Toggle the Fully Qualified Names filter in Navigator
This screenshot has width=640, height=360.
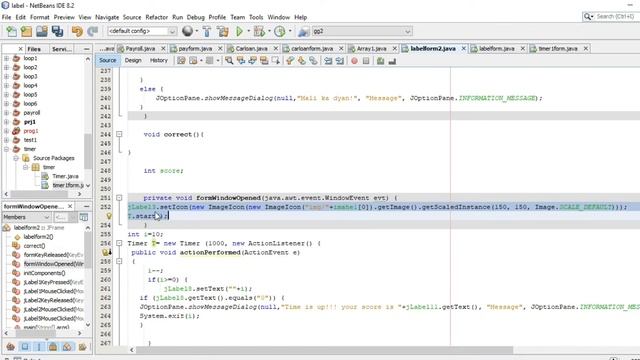point(82,347)
